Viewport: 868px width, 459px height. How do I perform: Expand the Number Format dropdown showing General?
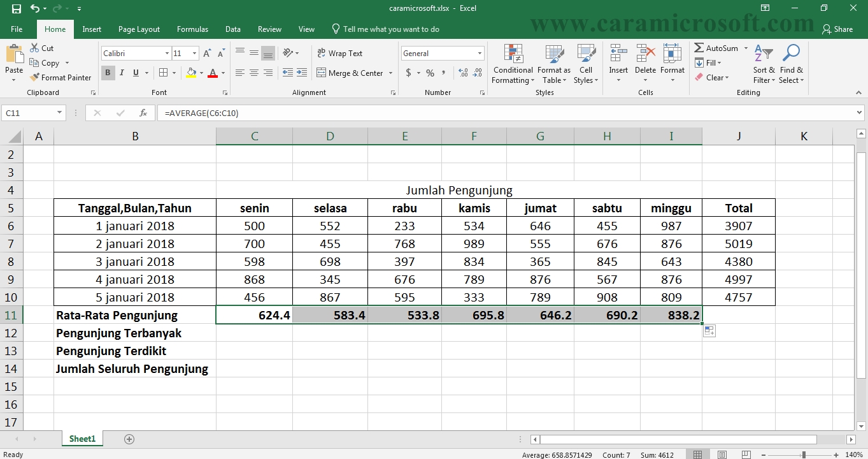click(x=481, y=53)
